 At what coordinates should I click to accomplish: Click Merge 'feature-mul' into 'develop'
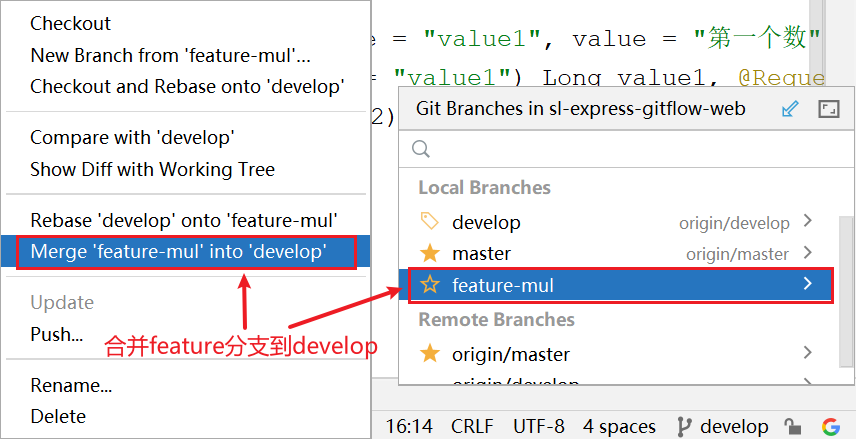click(186, 252)
